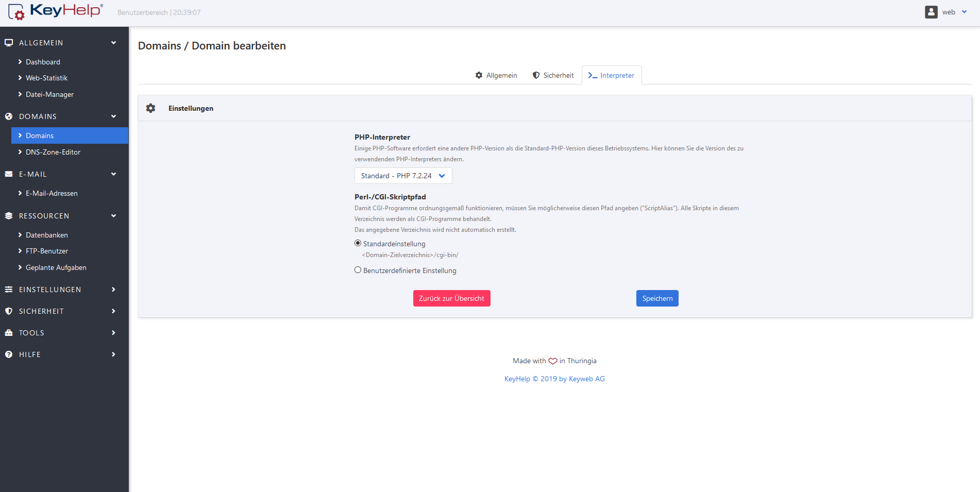980x492 pixels.
Task: Go to Datei-Manager in sidebar
Action: pos(49,94)
